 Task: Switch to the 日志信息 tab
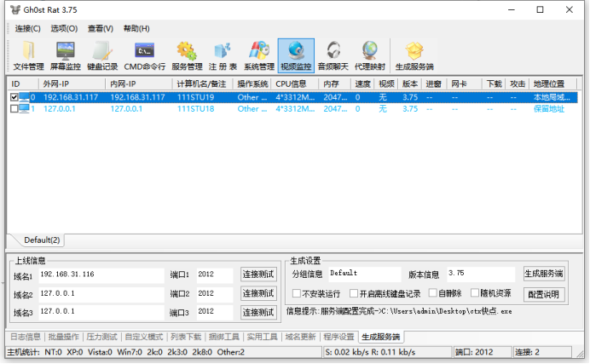tap(26, 337)
